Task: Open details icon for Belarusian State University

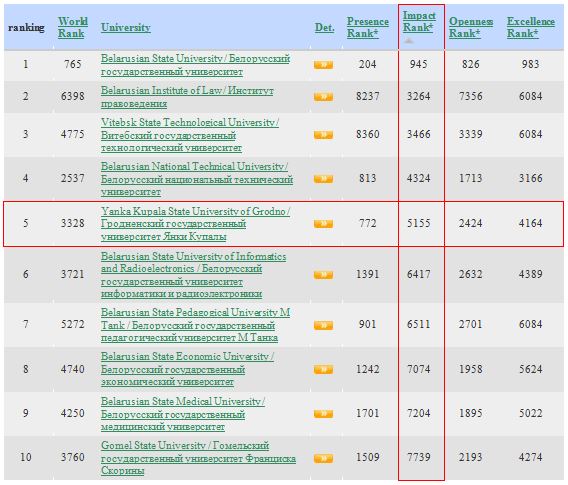Action: [x=323, y=65]
